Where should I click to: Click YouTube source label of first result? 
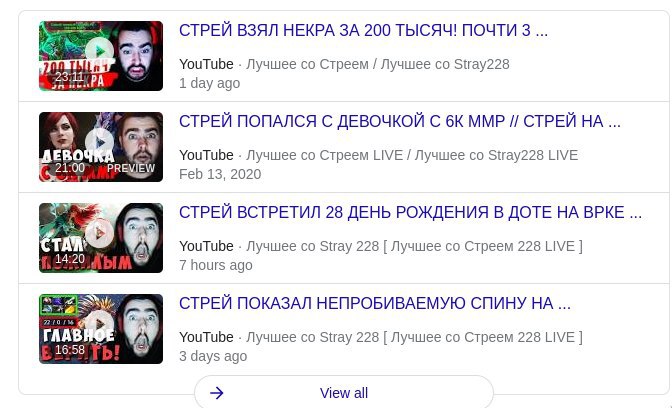206,64
